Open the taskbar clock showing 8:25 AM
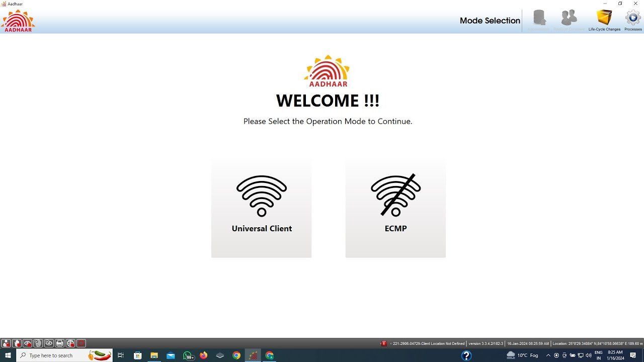 615,355
